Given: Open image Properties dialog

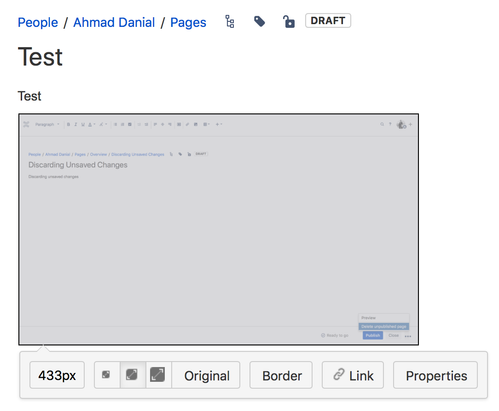Looking at the screenshot, I should point(435,375).
